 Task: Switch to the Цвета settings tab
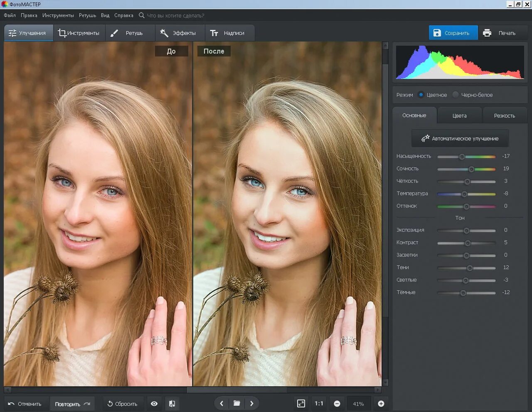coord(459,115)
